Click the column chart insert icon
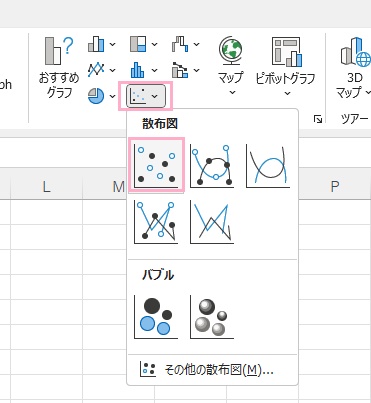Viewport: 371px width, 403px height. tap(96, 44)
